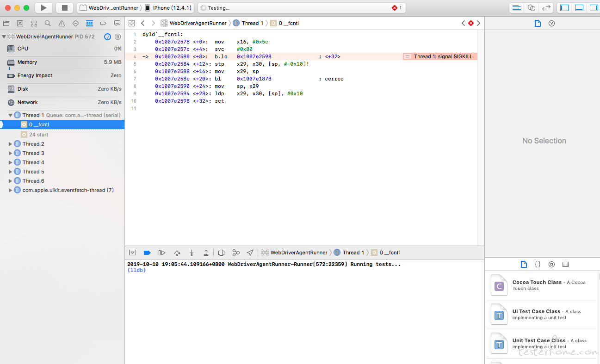Screen dimensions: 600x364
Task: Toggle the Navigator pane visibility
Action: (x=564, y=8)
